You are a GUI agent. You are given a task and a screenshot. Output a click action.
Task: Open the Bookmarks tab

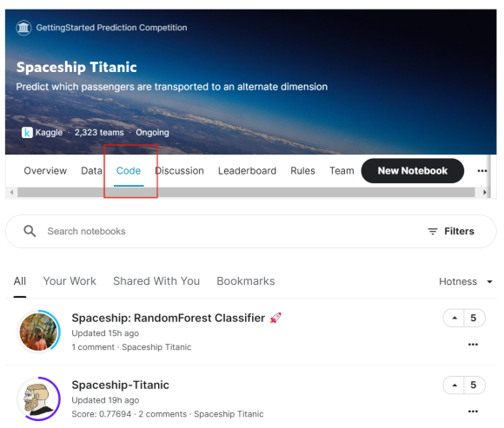246,281
